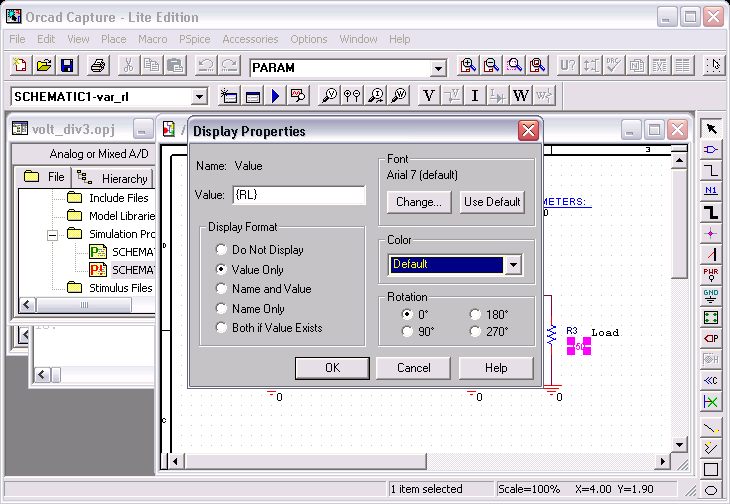Choose the Select arrow tool

[x=711, y=128]
